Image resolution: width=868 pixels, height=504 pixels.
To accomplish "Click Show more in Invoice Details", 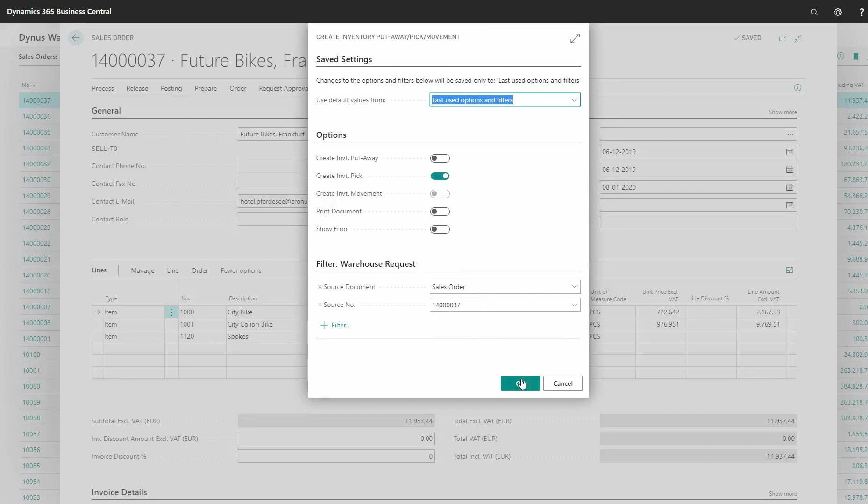I will [783, 494].
